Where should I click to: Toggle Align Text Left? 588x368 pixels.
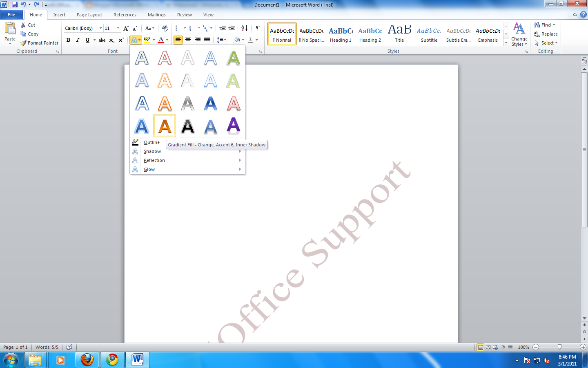point(178,40)
